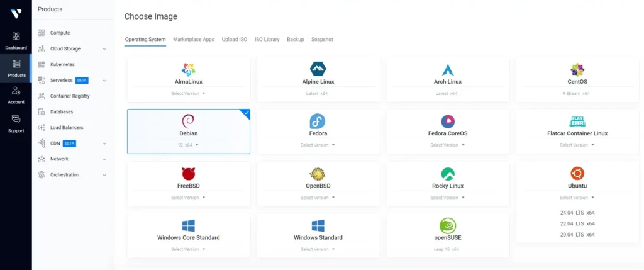This screenshot has width=644, height=270.
Task: Expand the Cloud Storage submenu chevron
Action: tap(104, 49)
